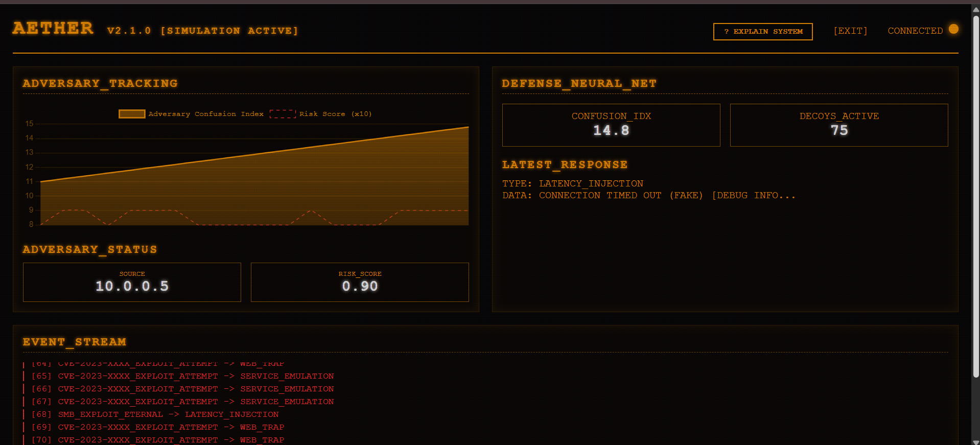Click the AETHER logo title

53,28
